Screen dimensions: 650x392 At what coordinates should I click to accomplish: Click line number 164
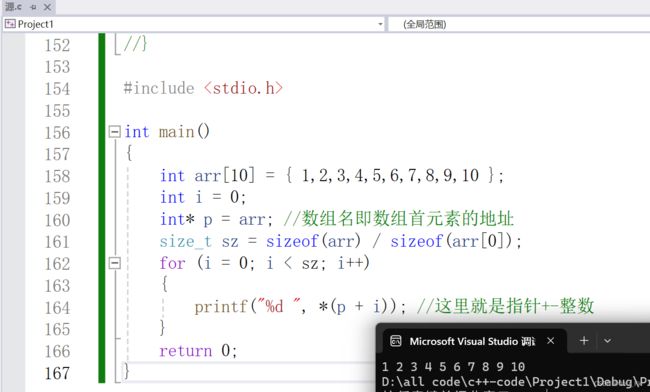[57, 308]
